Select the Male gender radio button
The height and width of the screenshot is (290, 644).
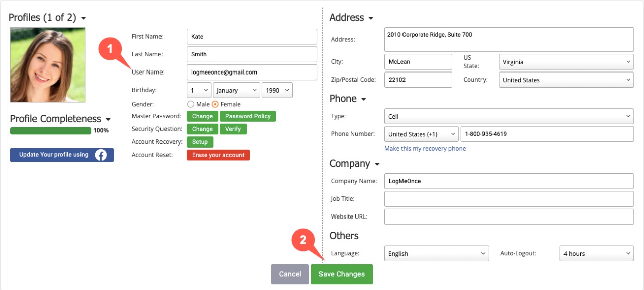(x=190, y=104)
